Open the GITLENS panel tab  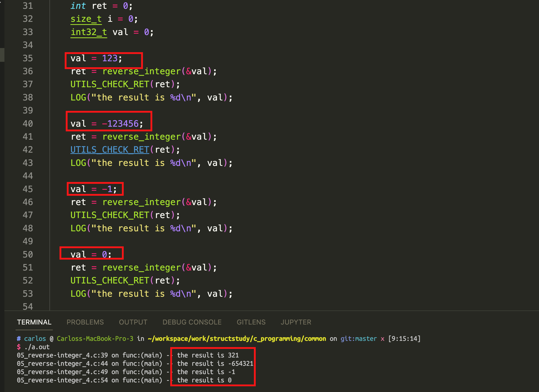point(251,322)
